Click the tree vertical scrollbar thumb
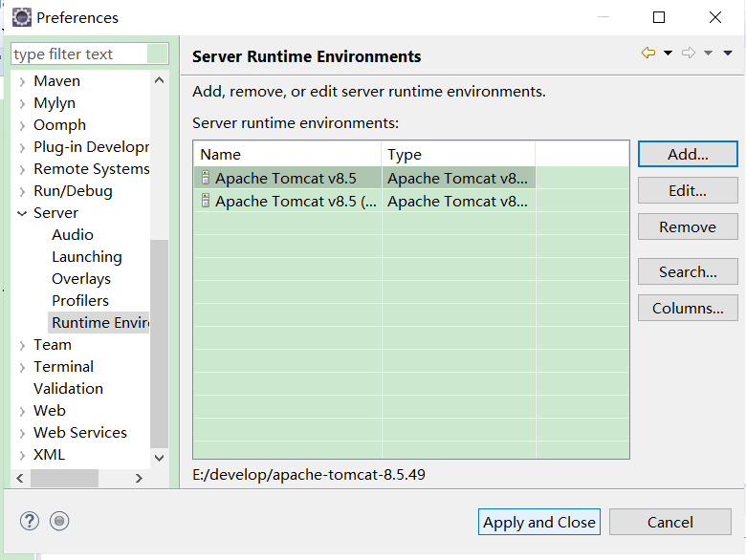 [x=160, y=344]
